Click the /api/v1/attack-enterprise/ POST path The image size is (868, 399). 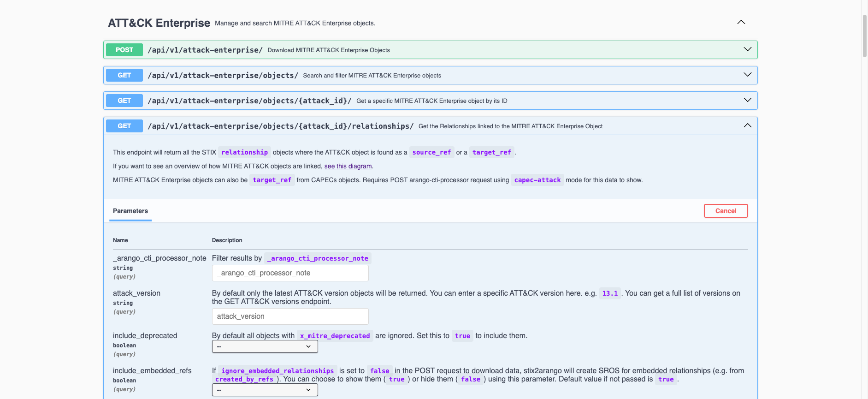(205, 50)
